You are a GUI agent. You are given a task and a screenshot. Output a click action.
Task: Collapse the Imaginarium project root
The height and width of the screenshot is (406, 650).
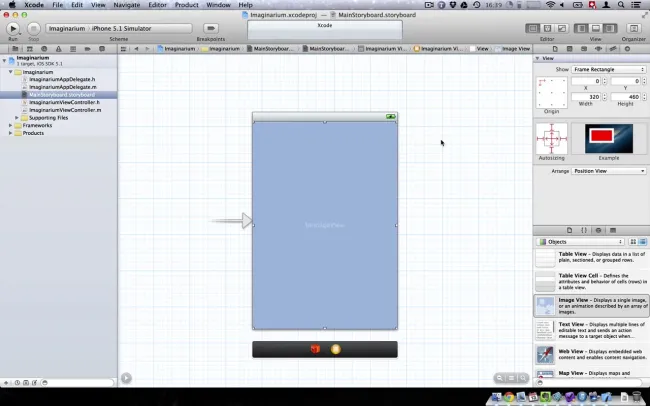click(x=4, y=61)
